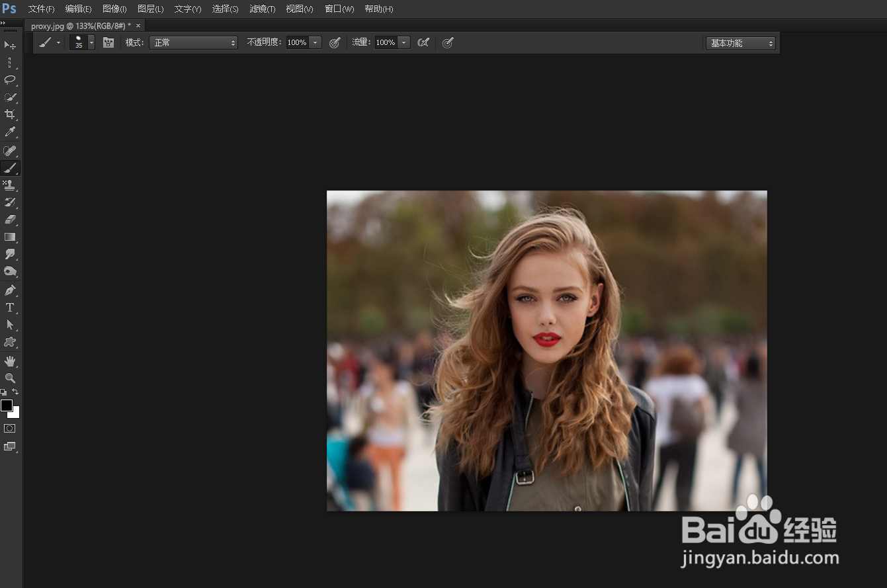The height and width of the screenshot is (588, 887).
Task: Open the brush preset picker dropdown
Action: point(91,42)
